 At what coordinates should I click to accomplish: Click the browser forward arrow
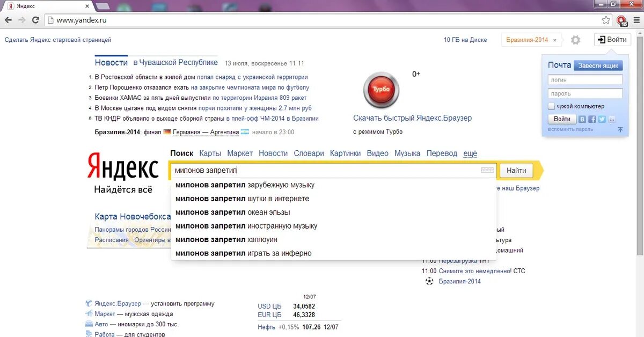(22, 20)
